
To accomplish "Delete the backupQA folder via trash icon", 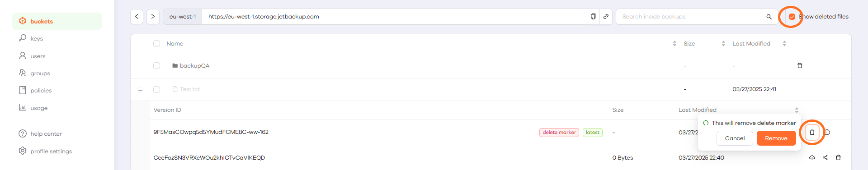I will 800,66.
